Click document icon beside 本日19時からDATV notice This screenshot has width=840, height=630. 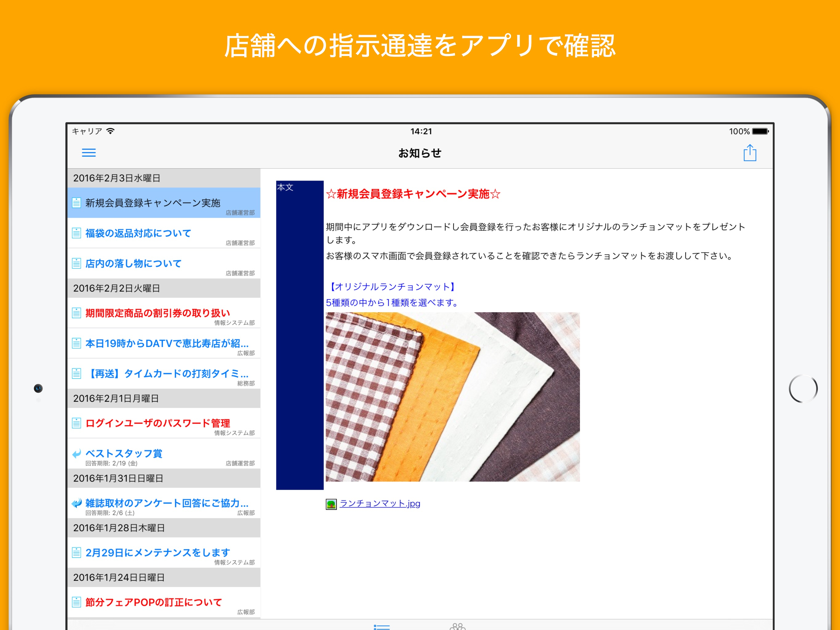point(76,343)
